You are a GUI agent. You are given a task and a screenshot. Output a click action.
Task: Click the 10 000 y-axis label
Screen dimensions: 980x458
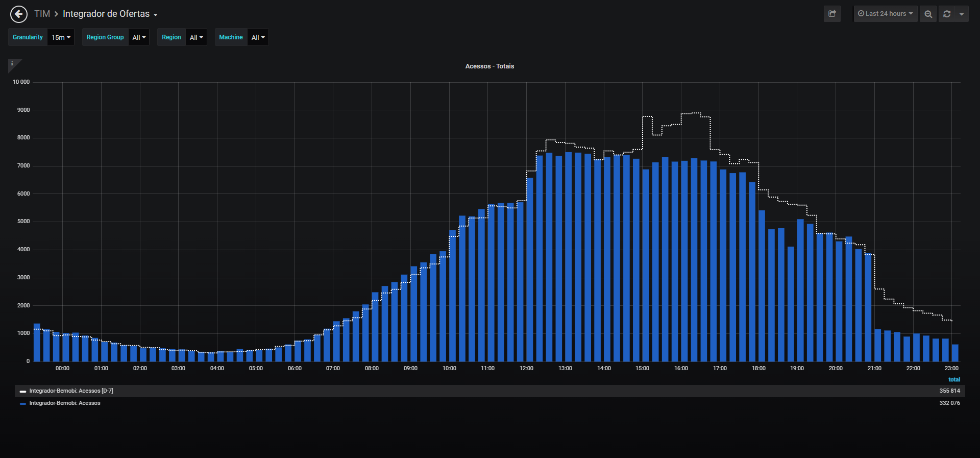pos(21,82)
